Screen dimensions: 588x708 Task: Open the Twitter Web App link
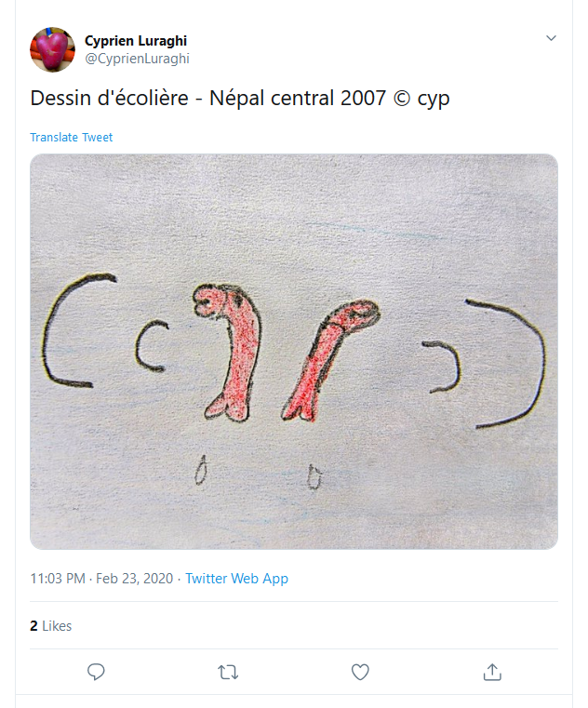[236, 579]
